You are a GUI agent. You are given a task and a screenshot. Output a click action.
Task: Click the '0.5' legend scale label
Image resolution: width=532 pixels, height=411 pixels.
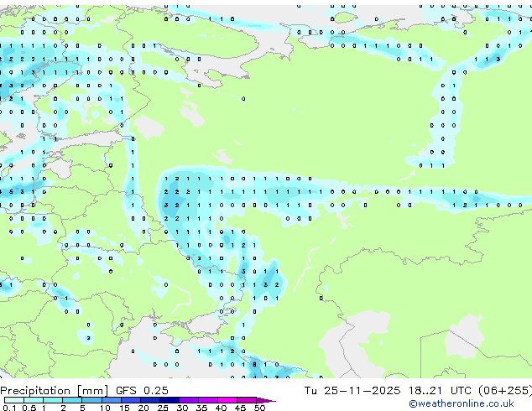[29, 408]
